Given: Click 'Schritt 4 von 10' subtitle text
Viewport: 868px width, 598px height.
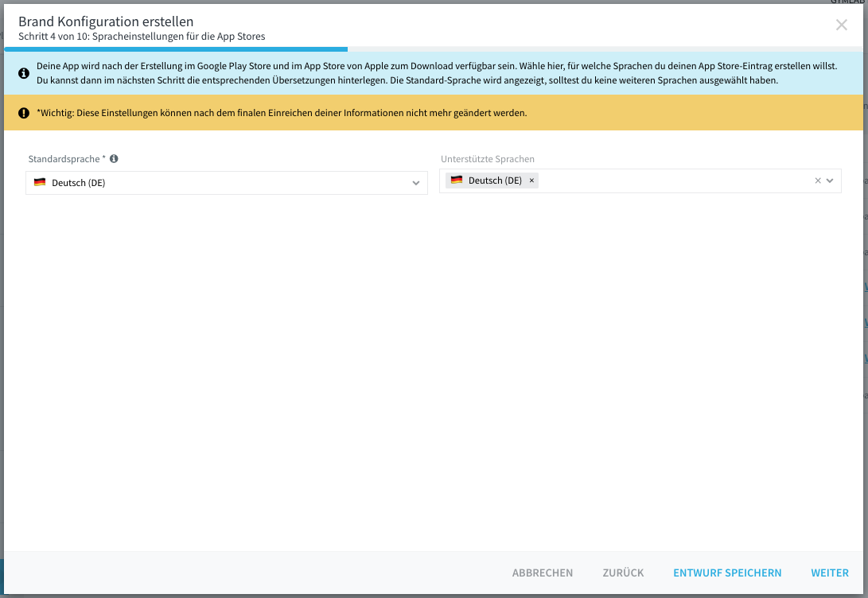Looking at the screenshot, I should click(x=142, y=37).
